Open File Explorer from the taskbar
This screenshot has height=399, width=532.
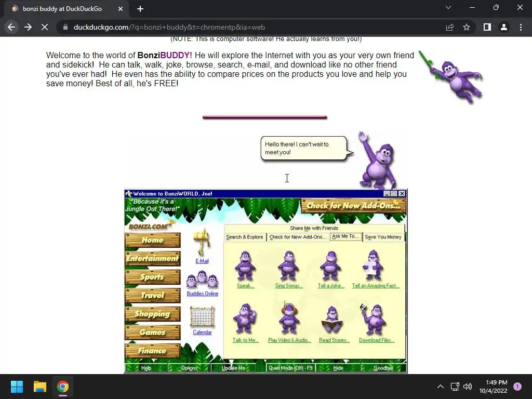pyautogui.click(x=39, y=387)
